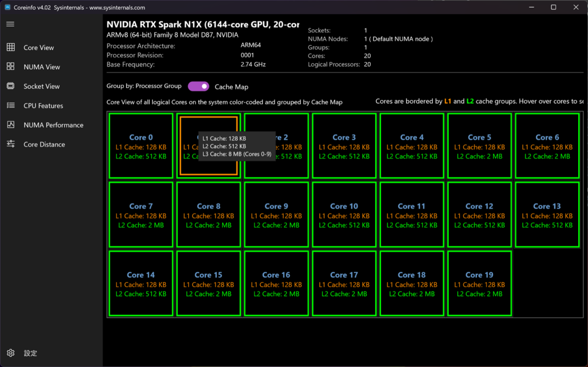Click the 'Group by: Processor Group' label
This screenshot has height=367, width=588.
tap(144, 86)
